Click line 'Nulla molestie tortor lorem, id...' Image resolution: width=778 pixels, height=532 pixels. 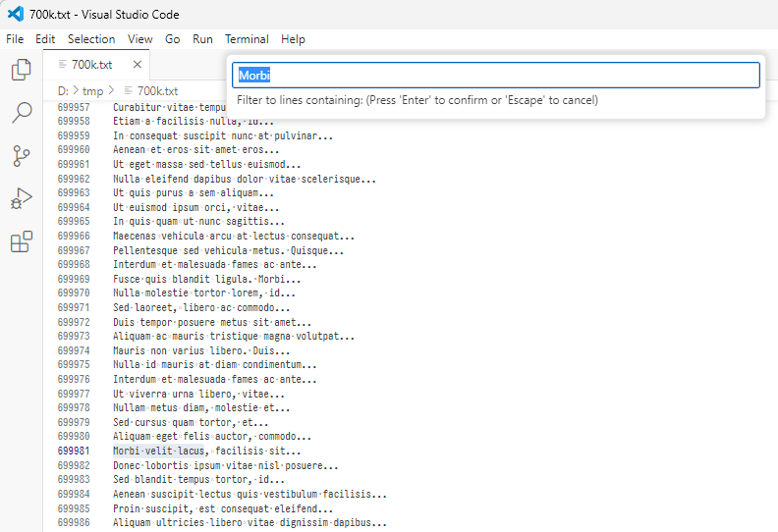(x=204, y=293)
